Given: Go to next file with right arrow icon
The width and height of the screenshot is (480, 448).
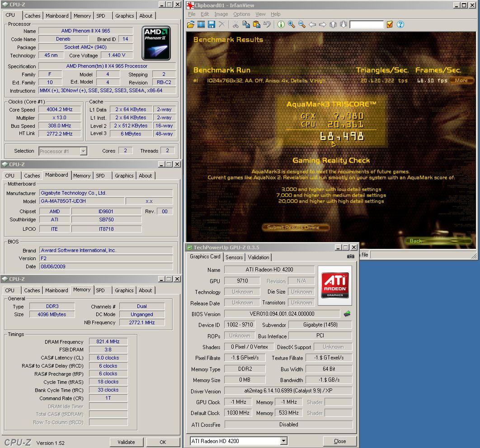Looking at the screenshot, I should point(323,24).
